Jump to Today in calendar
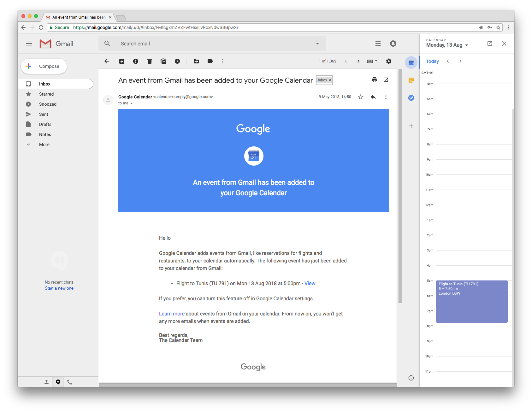This screenshot has width=532, height=412. pos(433,61)
